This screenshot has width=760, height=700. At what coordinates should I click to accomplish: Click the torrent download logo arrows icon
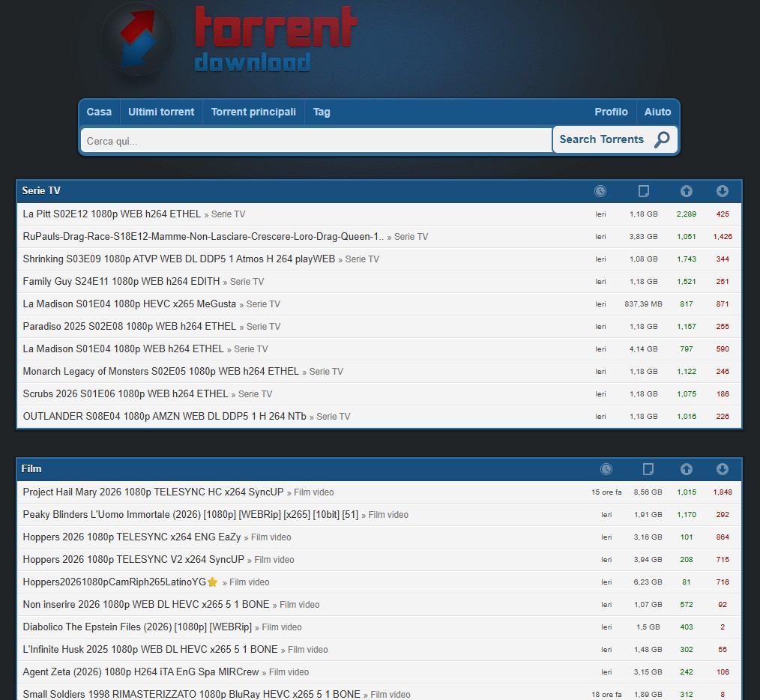(137, 41)
